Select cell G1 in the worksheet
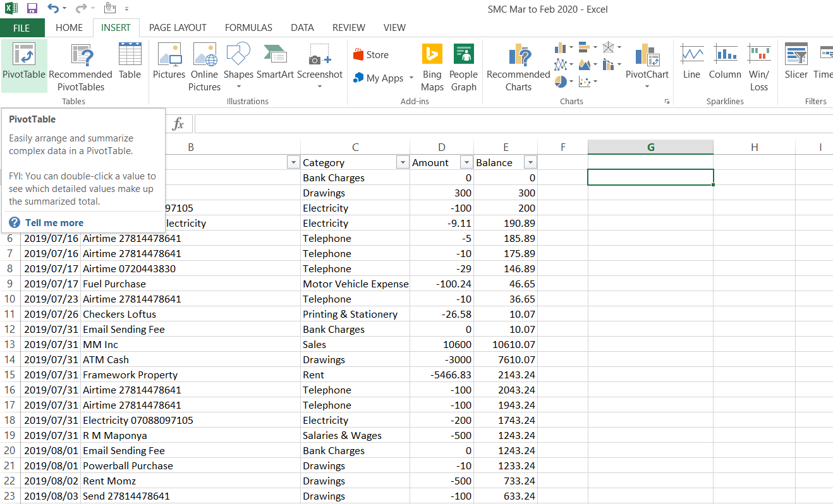Viewport: 833px width, 504px height. click(650, 177)
